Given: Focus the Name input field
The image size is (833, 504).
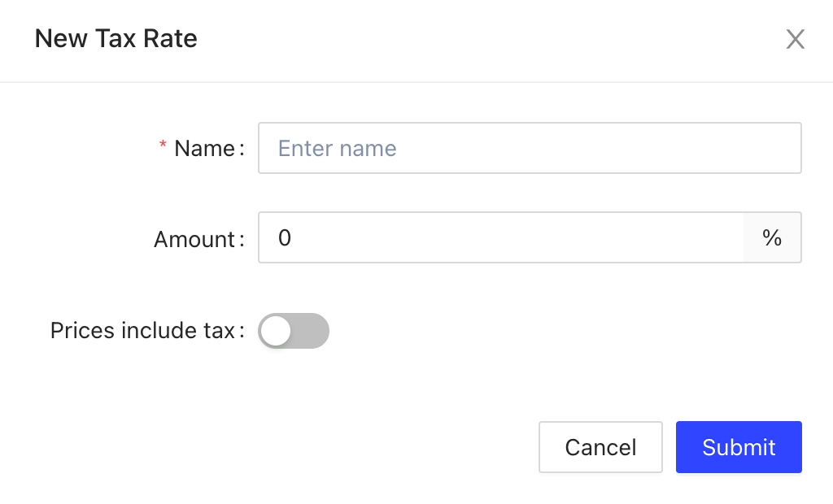Looking at the screenshot, I should (x=530, y=148).
